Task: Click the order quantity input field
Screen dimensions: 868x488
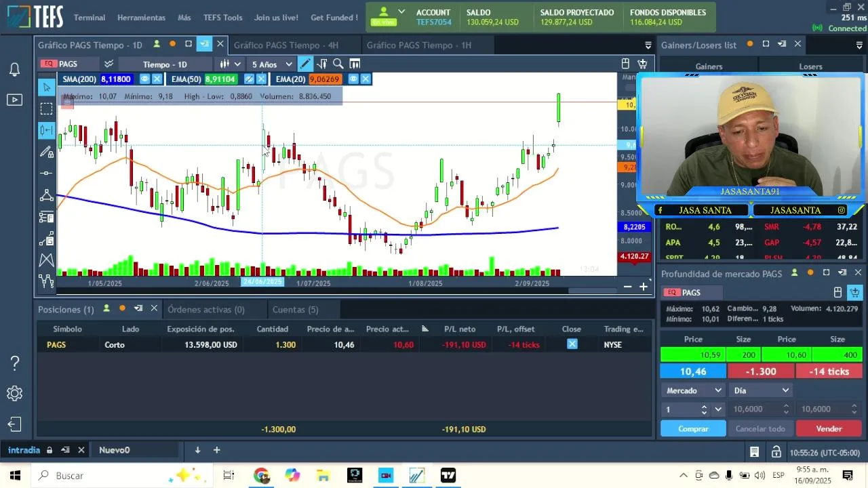Action: pyautogui.click(x=682, y=409)
